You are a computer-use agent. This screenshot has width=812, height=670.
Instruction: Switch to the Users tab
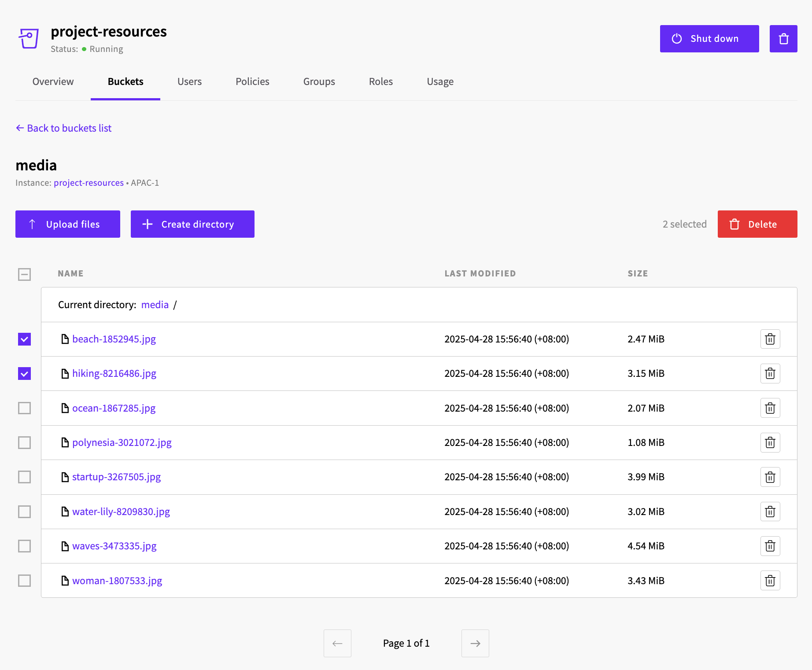click(x=189, y=81)
